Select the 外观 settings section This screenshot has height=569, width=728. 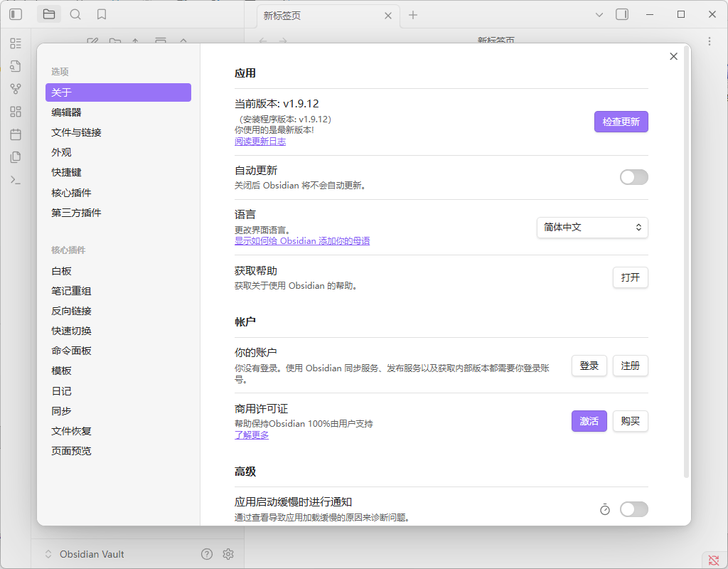click(x=61, y=151)
